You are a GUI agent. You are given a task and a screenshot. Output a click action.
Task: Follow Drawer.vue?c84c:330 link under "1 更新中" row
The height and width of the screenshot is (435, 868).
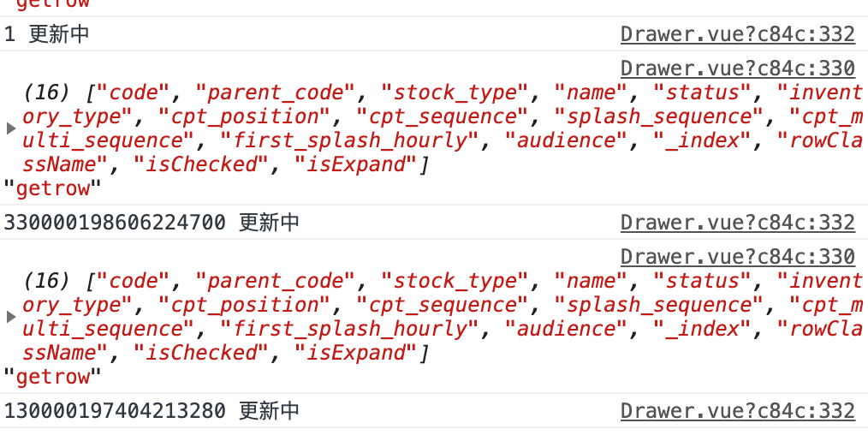click(737, 69)
